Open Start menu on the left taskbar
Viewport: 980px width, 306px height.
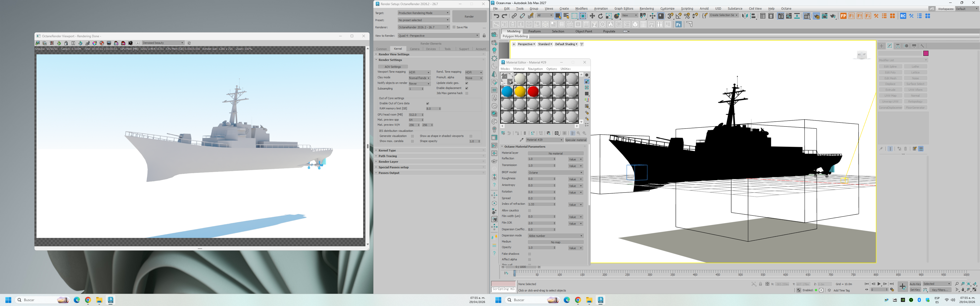pyautogui.click(x=8, y=300)
